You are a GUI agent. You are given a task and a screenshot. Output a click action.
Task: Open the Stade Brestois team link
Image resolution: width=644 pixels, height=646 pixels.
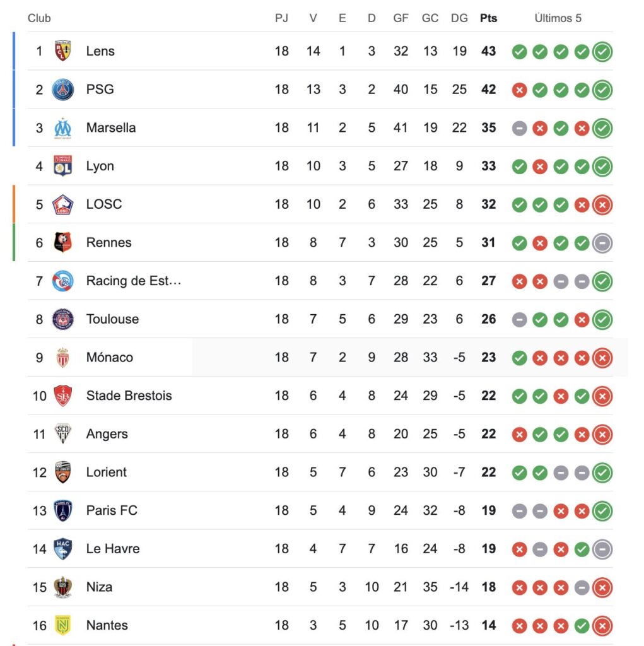(129, 396)
